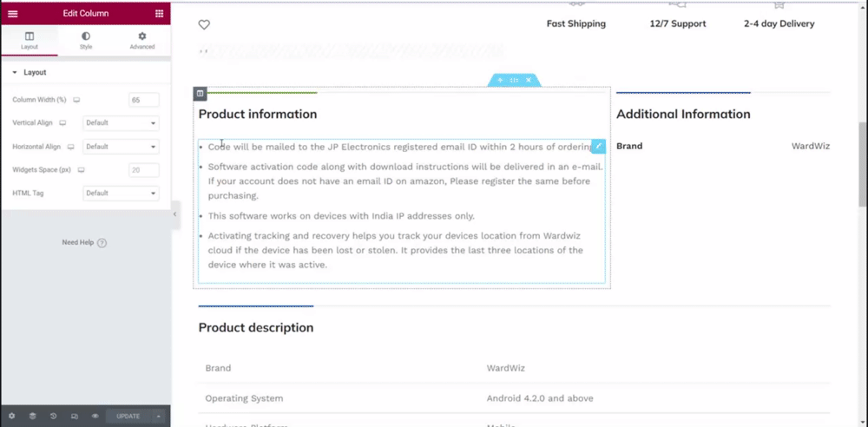Click bullet starting 'Code will be mailed'

(399, 147)
